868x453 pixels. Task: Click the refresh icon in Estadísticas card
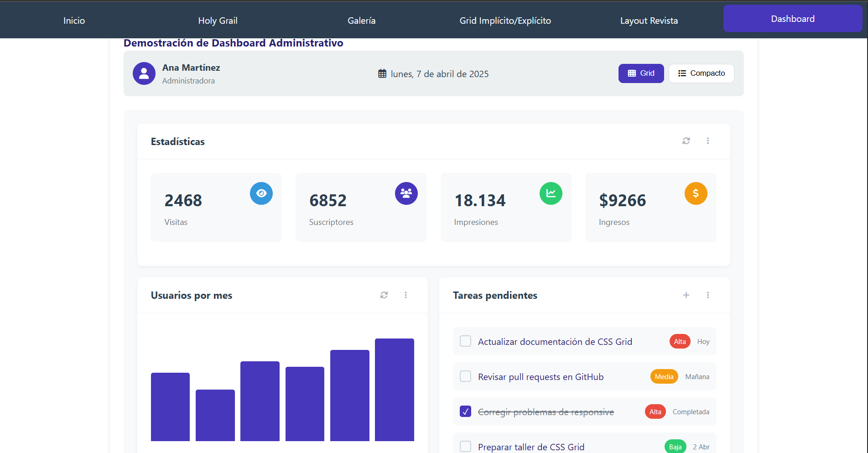(x=686, y=141)
